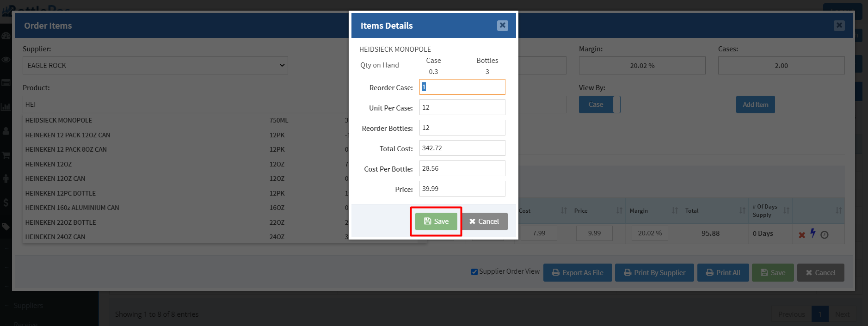Viewport: 868px width, 326px height.
Task: Click the Price field showing 39.99
Action: coord(462,189)
